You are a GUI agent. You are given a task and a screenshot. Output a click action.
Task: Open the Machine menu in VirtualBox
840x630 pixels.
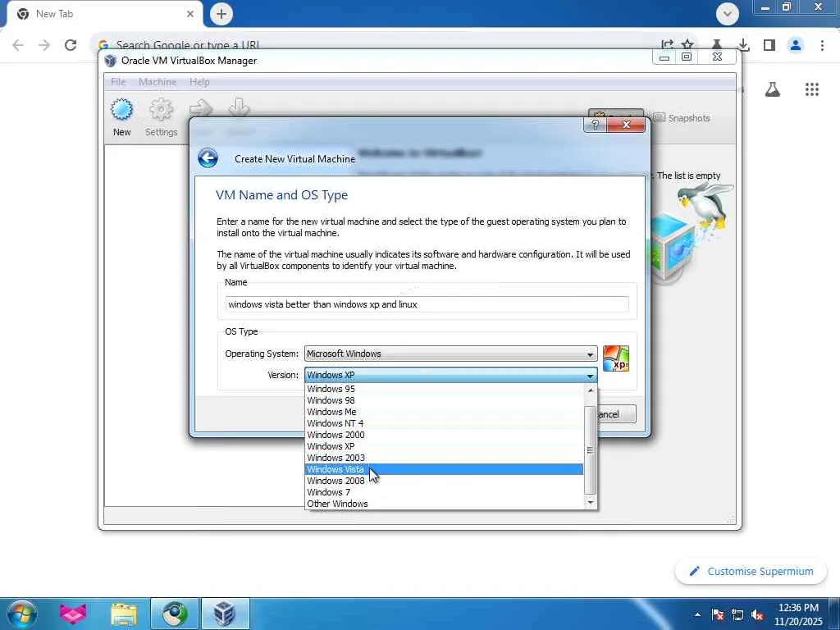(x=157, y=82)
